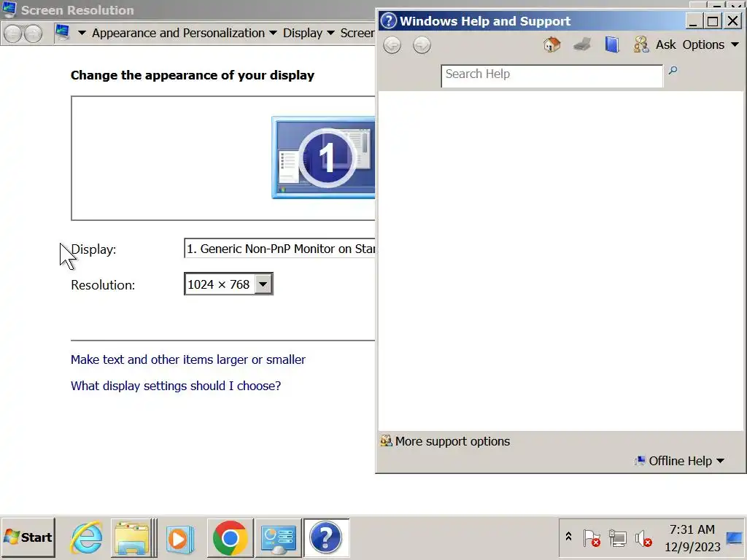This screenshot has height=560, width=747.
Task: Open Help home page icon
Action: tap(551, 44)
